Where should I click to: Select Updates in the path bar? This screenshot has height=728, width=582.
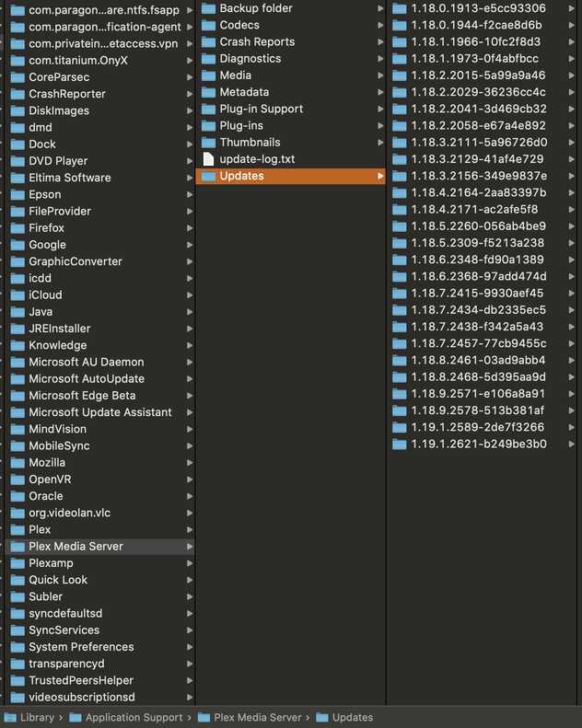pyautogui.click(x=353, y=717)
